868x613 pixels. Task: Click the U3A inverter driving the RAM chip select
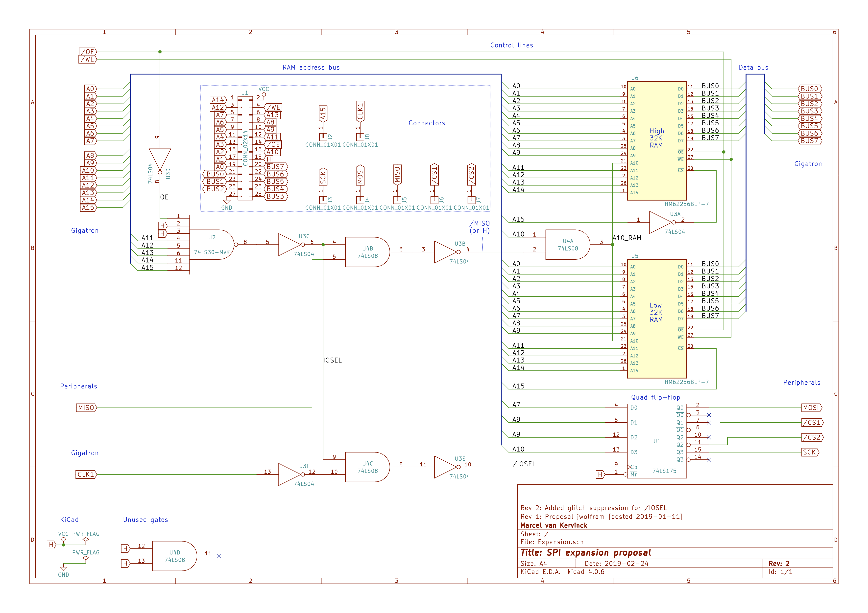pos(662,223)
